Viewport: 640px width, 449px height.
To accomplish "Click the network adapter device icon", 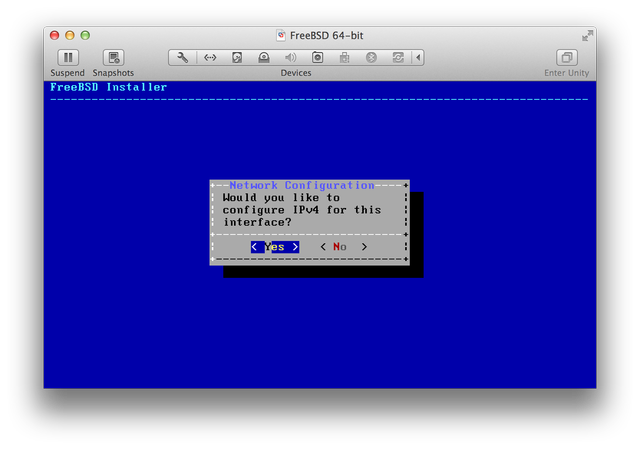I will coord(210,58).
